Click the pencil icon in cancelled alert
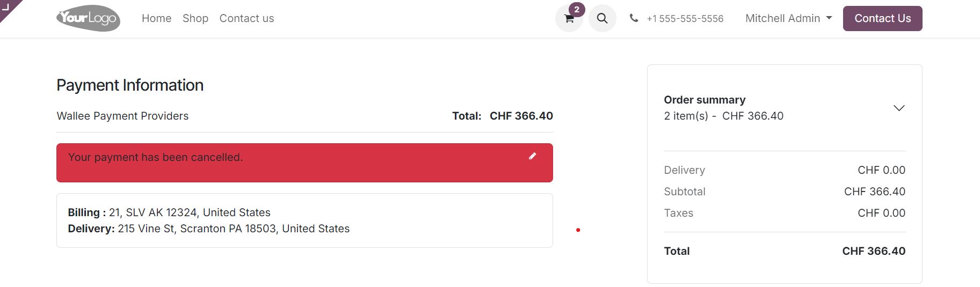980x287 pixels. 533,156
